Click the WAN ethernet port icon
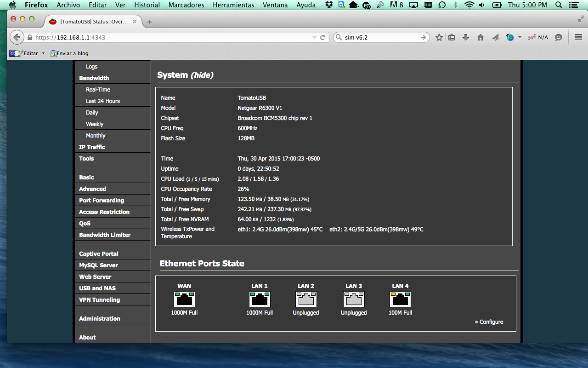The width and height of the screenshot is (588, 368). [184, 299]
